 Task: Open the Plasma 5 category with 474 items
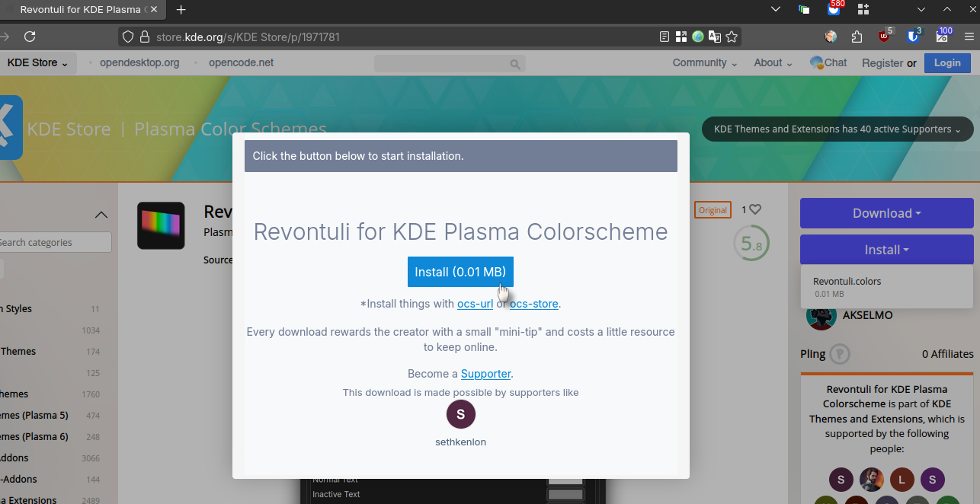pyautogui.click(x=50, y=416)
